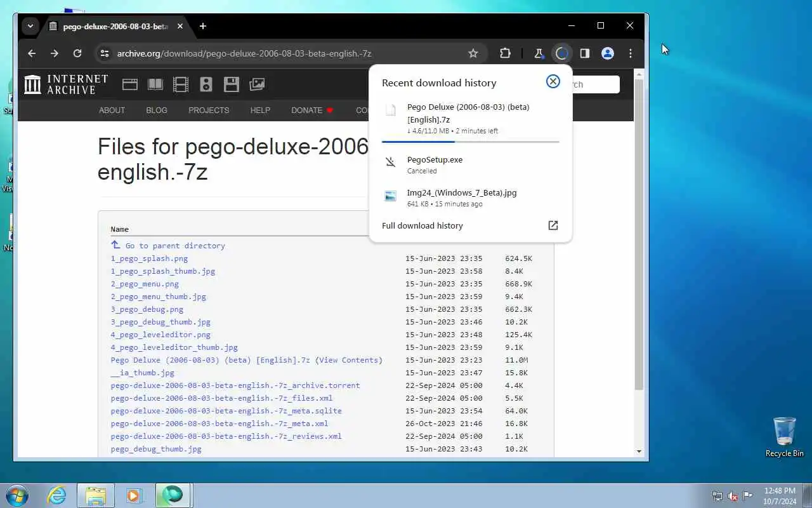View site information icon in address bar
Image resolution: width=812 pixels, height=508 pixels.
pyautogui.click(x=105, y=53)
